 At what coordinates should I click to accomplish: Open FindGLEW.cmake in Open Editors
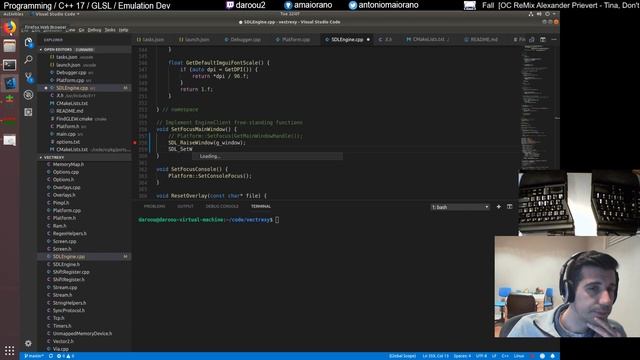point(74,119)
